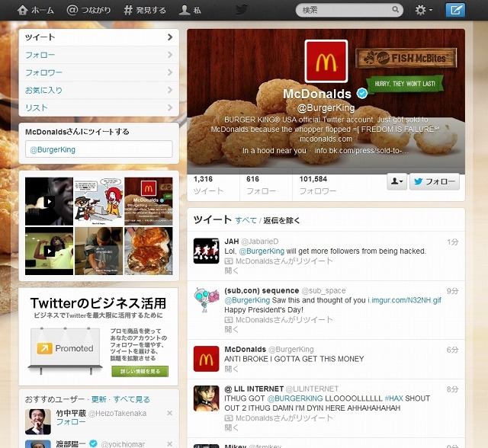Follow 竹中平蔵 via フォロー link
Screen dimensions: 488x448
coord(70,422)
